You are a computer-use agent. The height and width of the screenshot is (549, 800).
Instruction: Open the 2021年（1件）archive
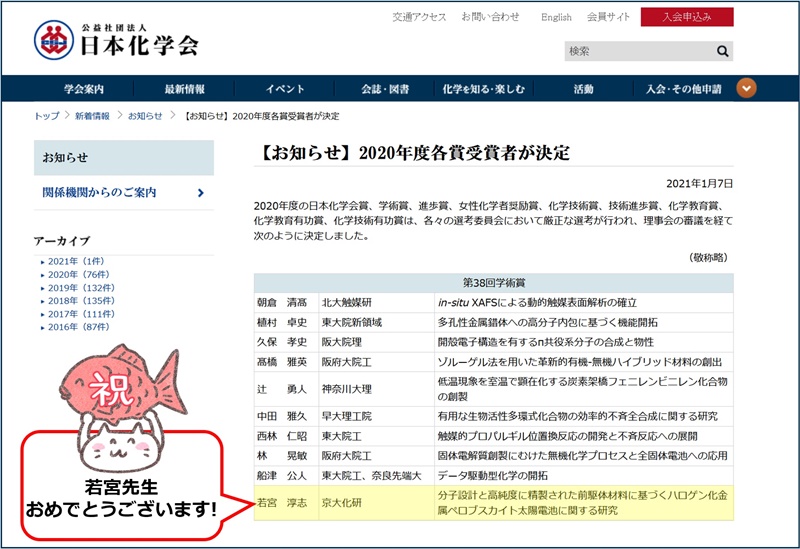pos(76,261)
